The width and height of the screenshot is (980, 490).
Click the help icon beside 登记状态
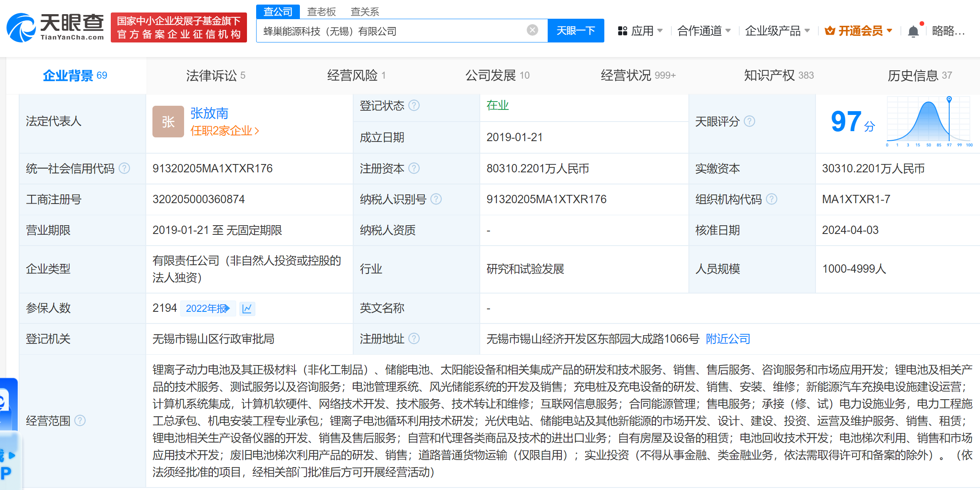[x=414, y=105]
